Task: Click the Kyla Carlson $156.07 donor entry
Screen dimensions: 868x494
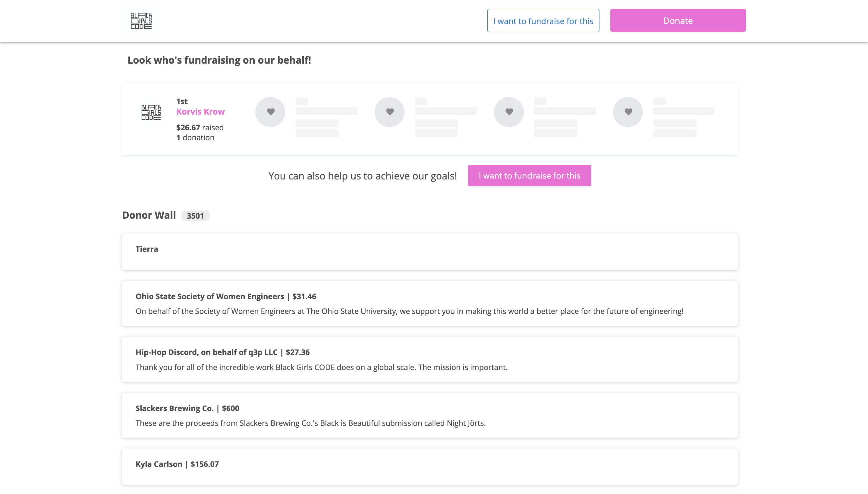Action: click(429, 467)
